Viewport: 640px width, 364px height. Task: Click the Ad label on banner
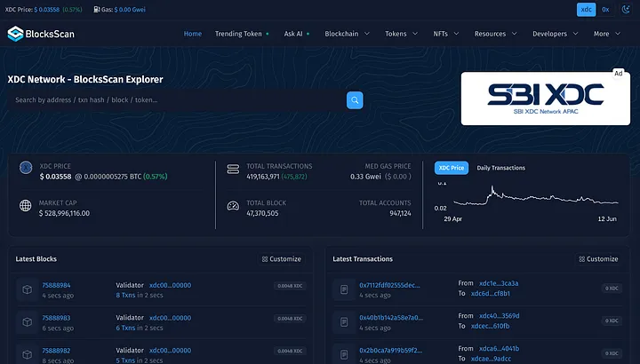point(619,74)
